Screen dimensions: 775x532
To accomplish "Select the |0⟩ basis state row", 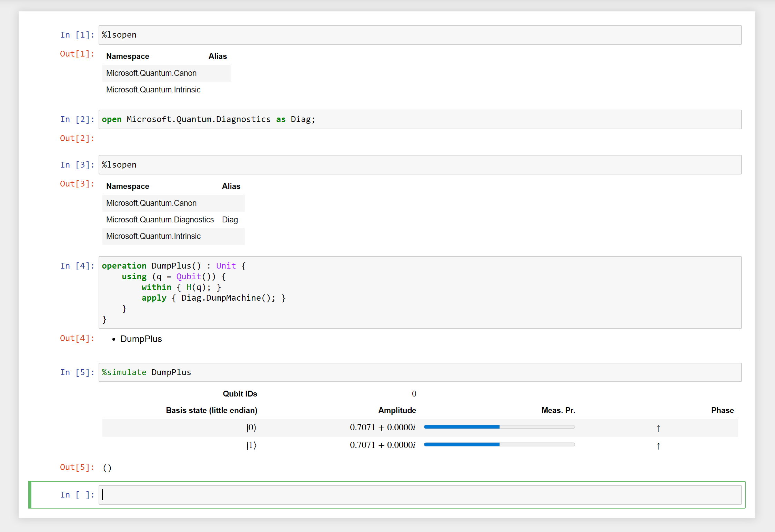I will (251, 428).
